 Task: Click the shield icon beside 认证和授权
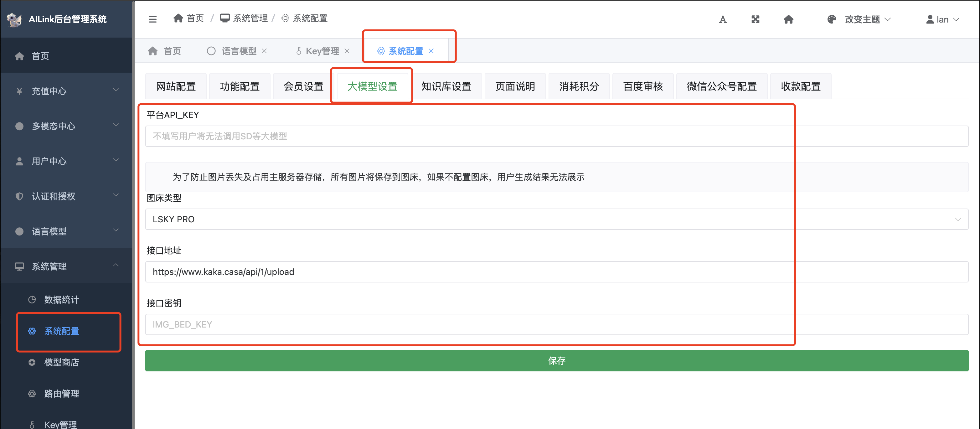(x=19, y=196)
